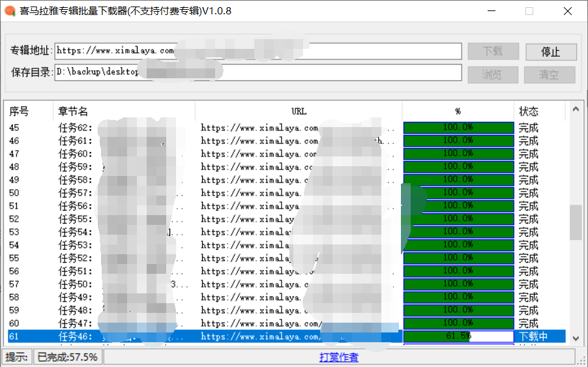Click sequence number 48

click(14, 167)
